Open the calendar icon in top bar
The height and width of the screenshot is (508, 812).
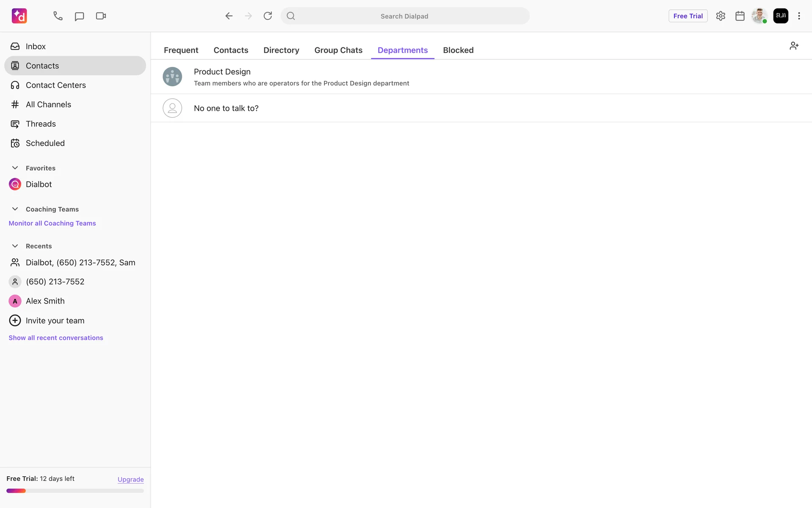740,16
